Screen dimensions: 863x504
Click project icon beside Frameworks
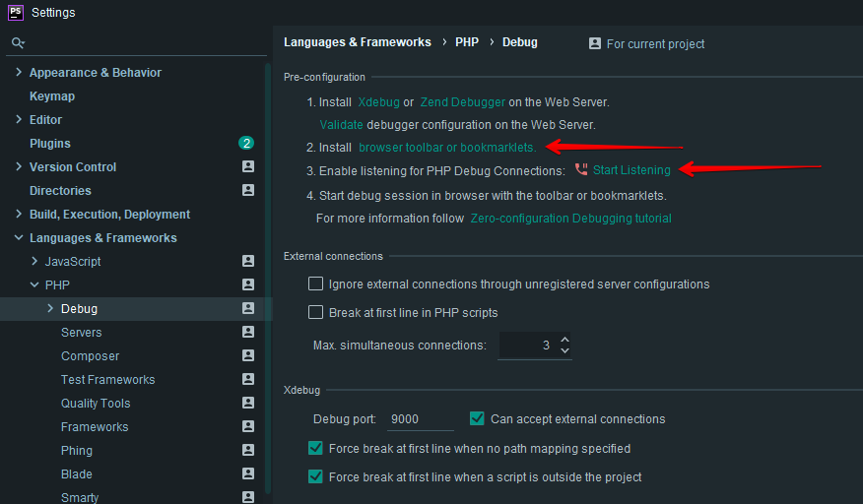[x=248, y=426]
